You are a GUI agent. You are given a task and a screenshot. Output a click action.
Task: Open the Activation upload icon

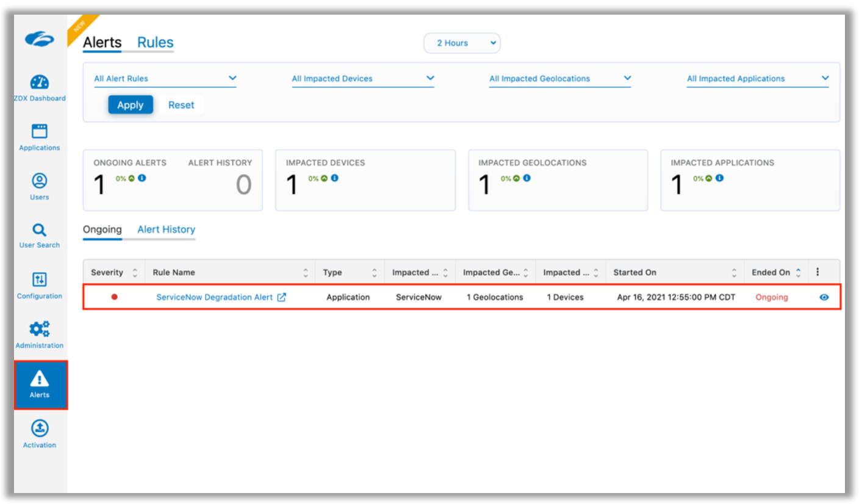(40, 428)
